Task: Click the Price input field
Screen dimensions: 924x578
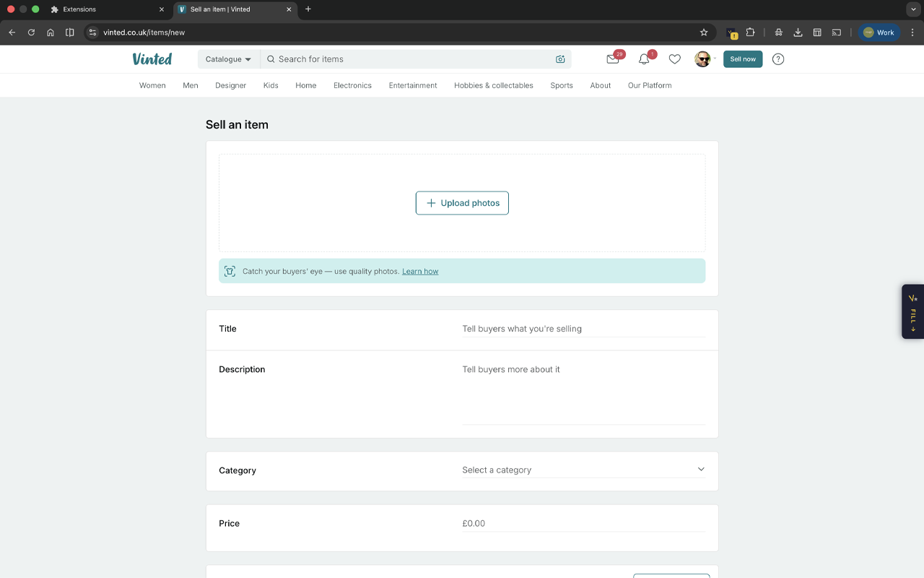Action: tap(583, 523)
